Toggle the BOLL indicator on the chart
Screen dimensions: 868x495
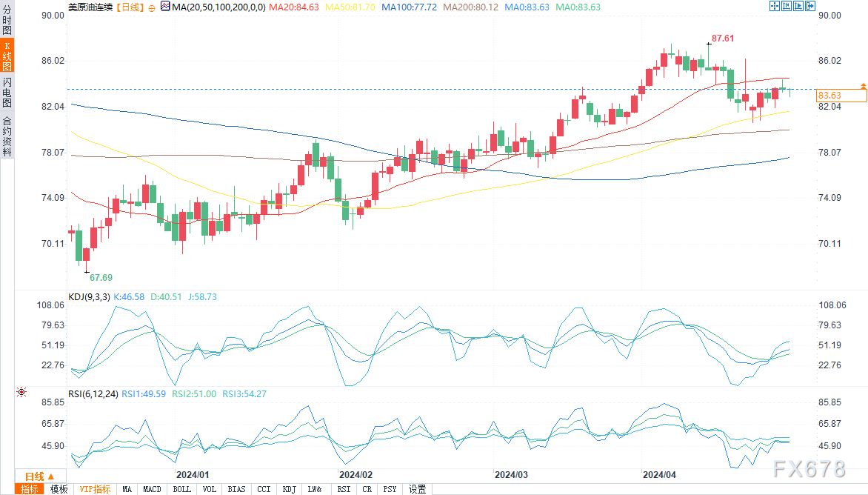(x=181, y=489)
